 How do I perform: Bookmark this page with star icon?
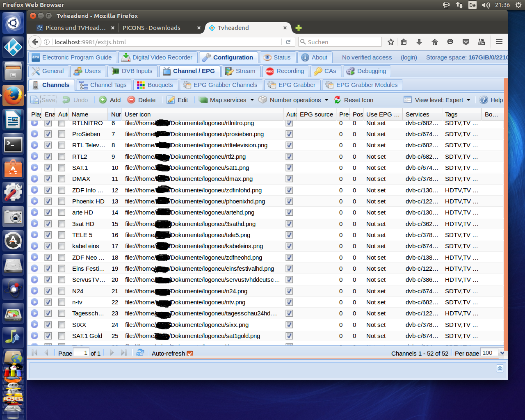(391, 42)
